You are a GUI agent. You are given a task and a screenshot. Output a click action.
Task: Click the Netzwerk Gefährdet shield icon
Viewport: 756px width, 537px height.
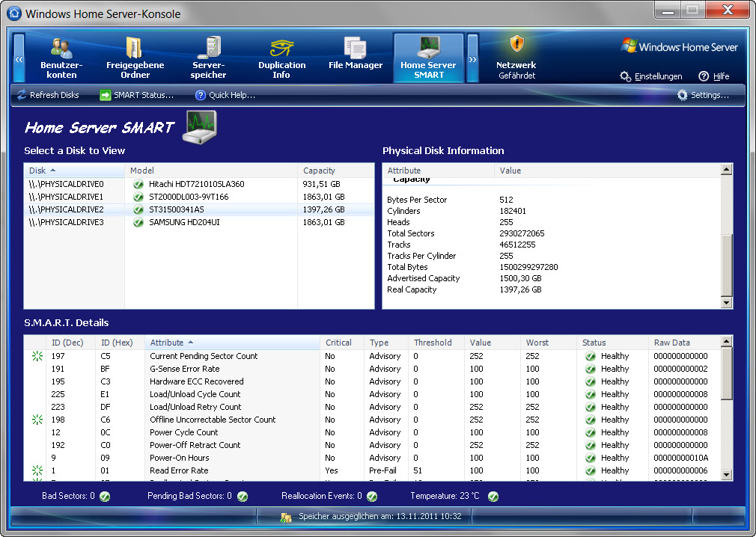point(517,44)
